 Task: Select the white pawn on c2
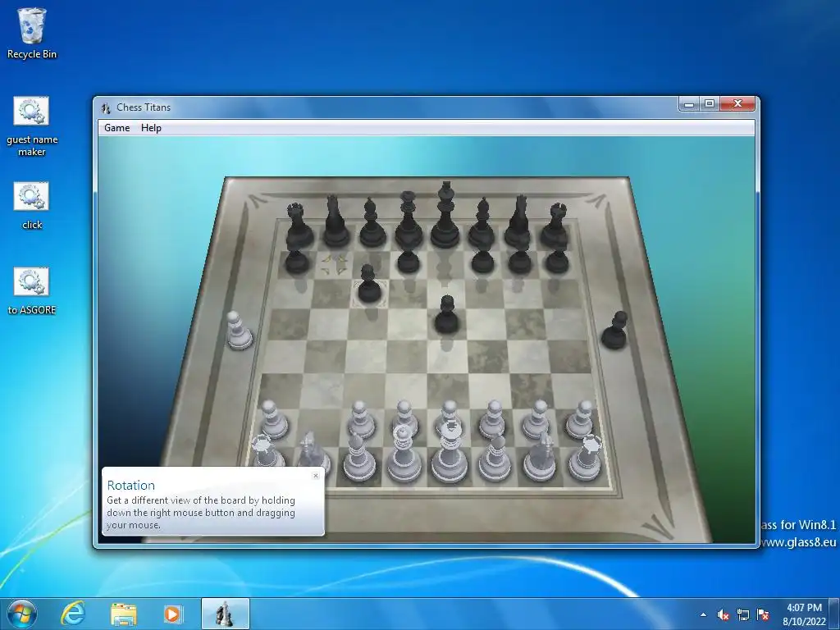coord(361,421)
